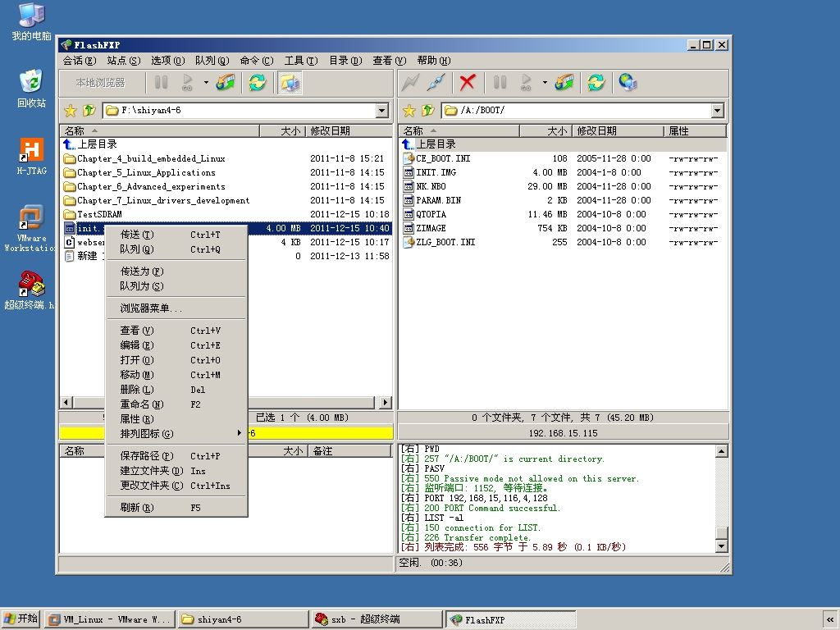Select the TestSDRAM folder
Screen dimensions: 840x630
coord(99,214)
